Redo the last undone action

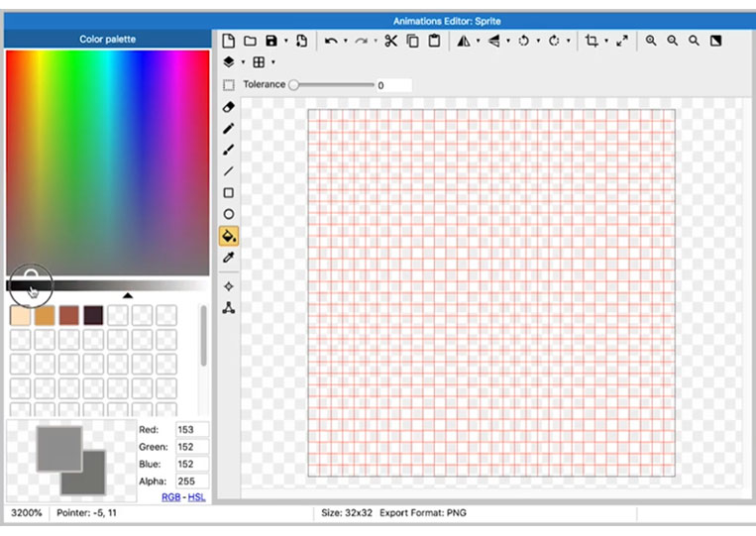[361, 41]
